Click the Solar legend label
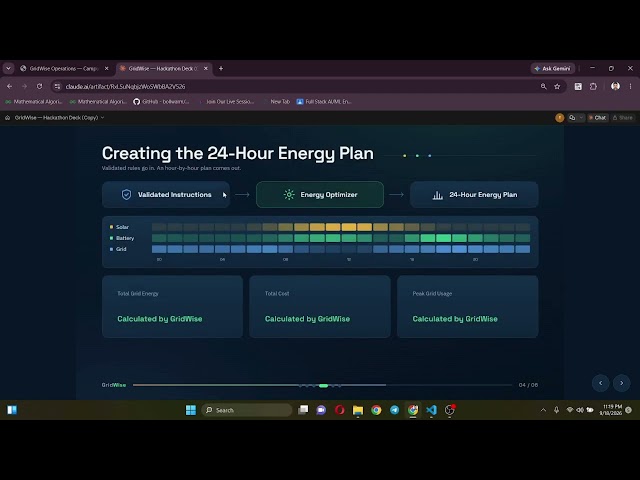The height and width of the screenshot is (480, 640). [122, 227]
